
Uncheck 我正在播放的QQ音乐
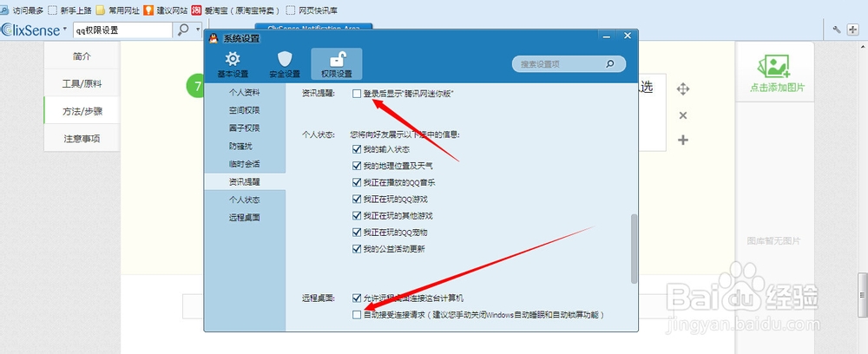357,182
